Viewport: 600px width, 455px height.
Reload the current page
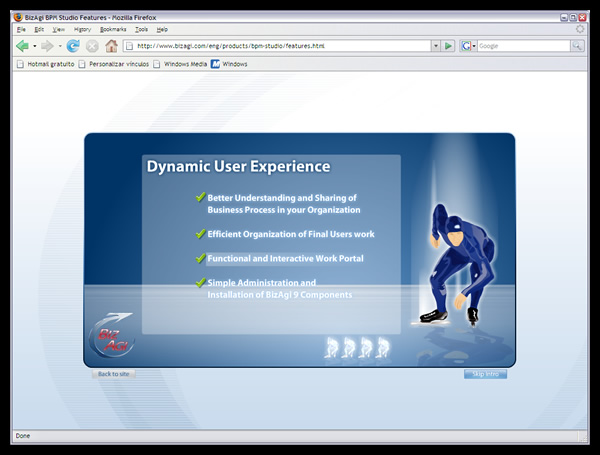click(x=73, y=46)
